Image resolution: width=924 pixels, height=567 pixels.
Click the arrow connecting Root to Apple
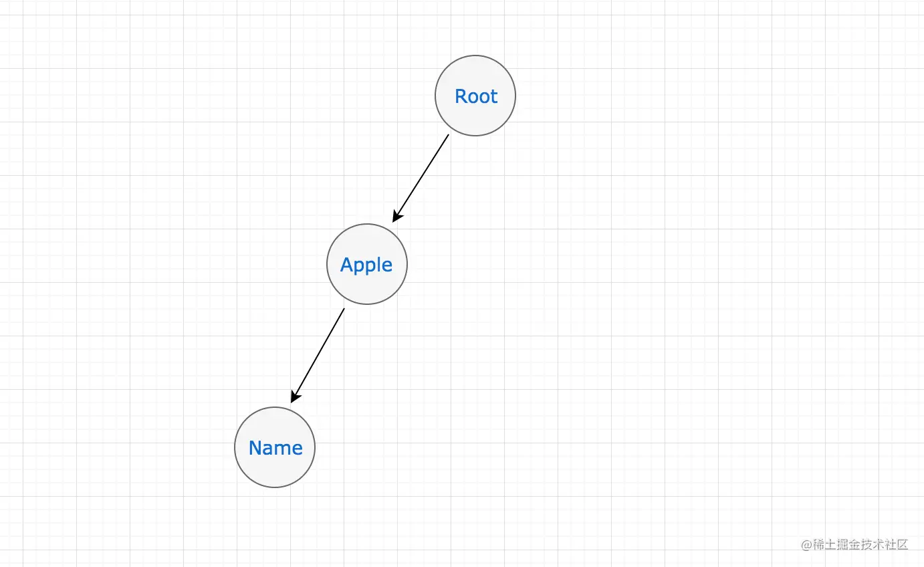[421, 179]
